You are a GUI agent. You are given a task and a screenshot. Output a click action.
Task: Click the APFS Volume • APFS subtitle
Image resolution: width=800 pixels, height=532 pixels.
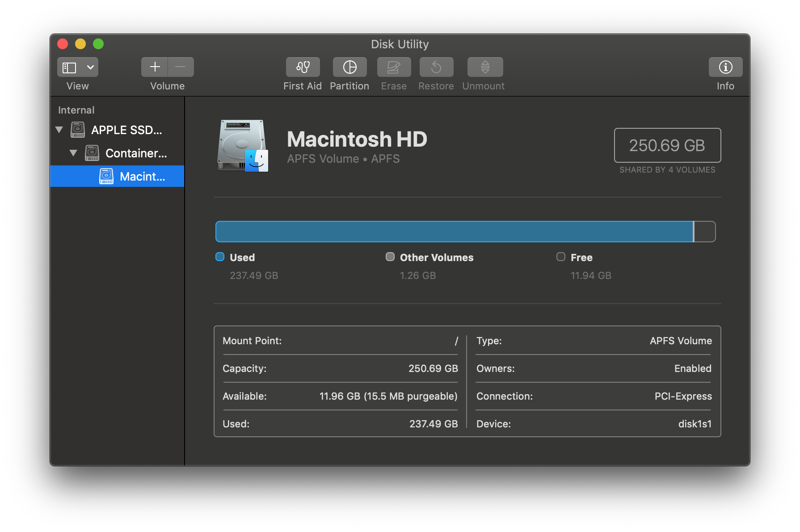(343, 159)
